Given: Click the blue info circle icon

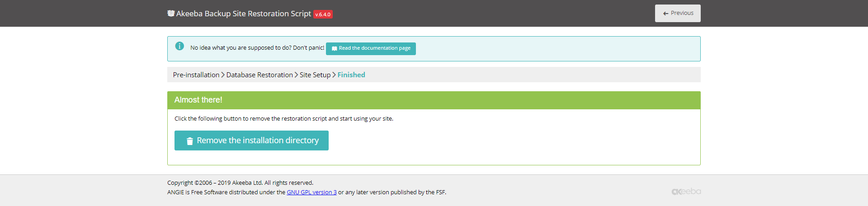Looking at the screenshot, I should [x=179, y=46].
